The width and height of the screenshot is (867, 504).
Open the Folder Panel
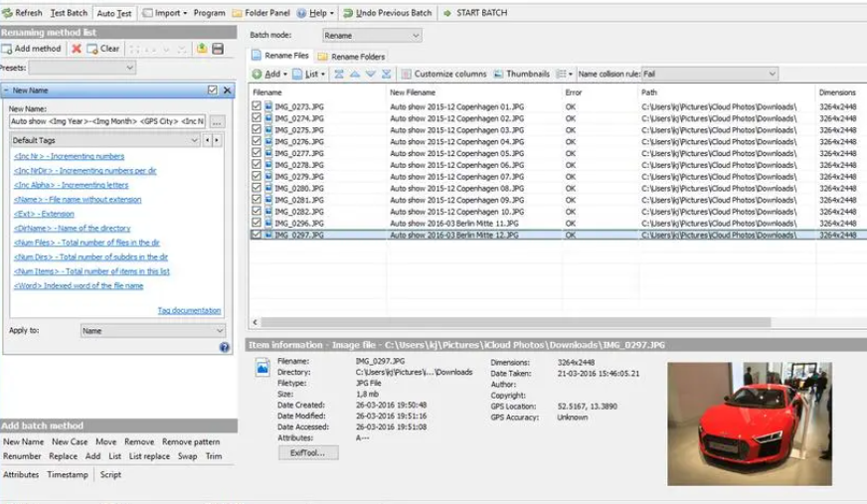260,13
